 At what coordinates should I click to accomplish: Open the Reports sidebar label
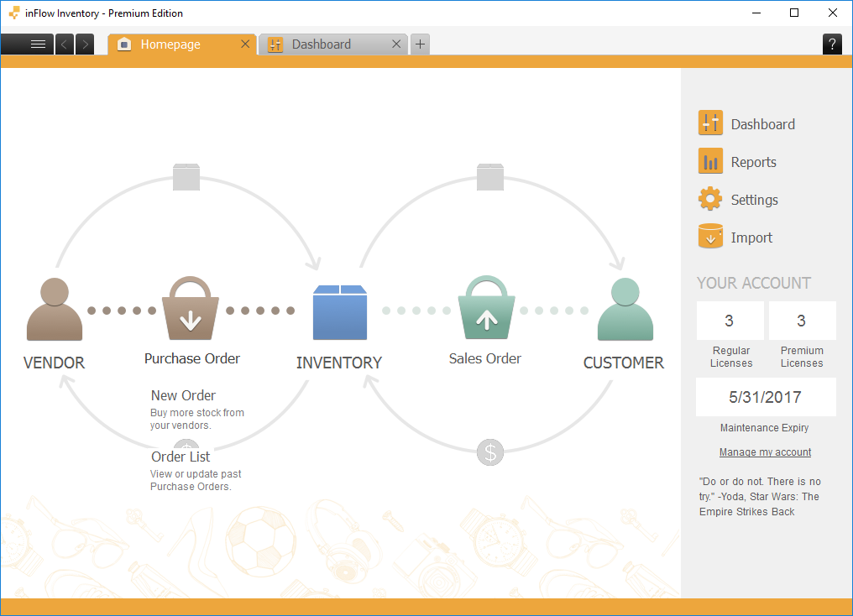(753, 162)
